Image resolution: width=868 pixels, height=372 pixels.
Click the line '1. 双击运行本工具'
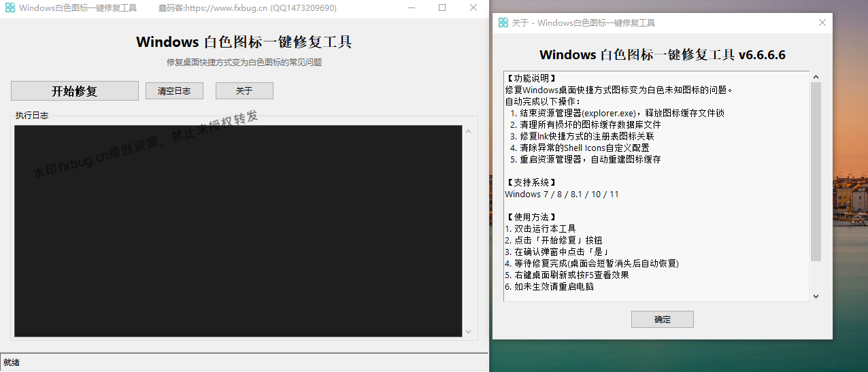click(540, 229)
